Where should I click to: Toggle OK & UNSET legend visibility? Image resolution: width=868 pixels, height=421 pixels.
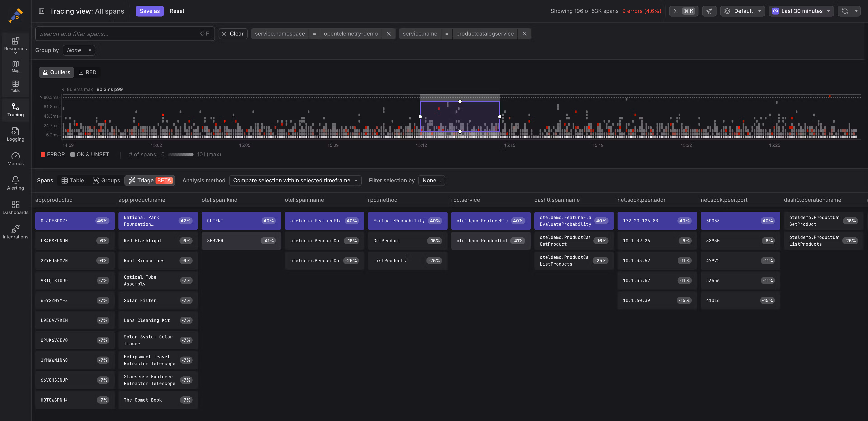(90, 155)
